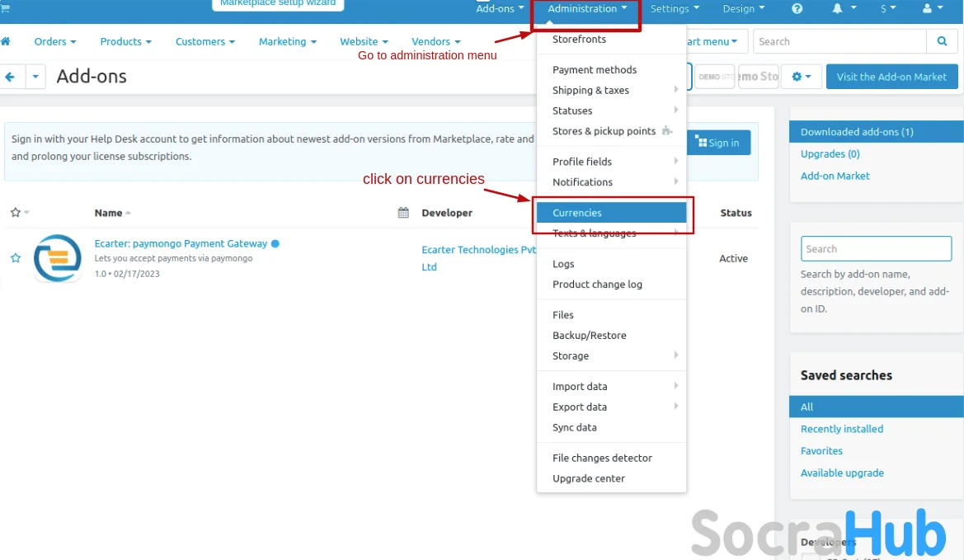This screenshot has width=964, height=560.
Task: Select Available upgrade saved search
Action: pyautogui.click(x=842, y=473)
